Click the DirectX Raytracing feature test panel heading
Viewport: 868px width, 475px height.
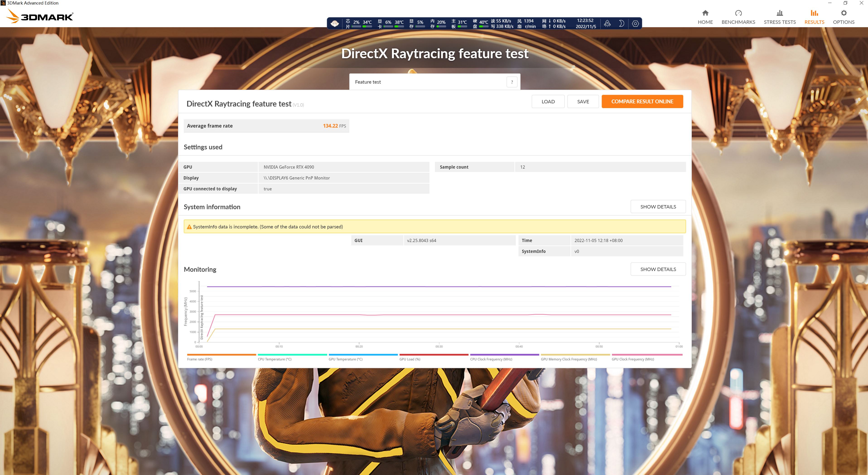239,104
